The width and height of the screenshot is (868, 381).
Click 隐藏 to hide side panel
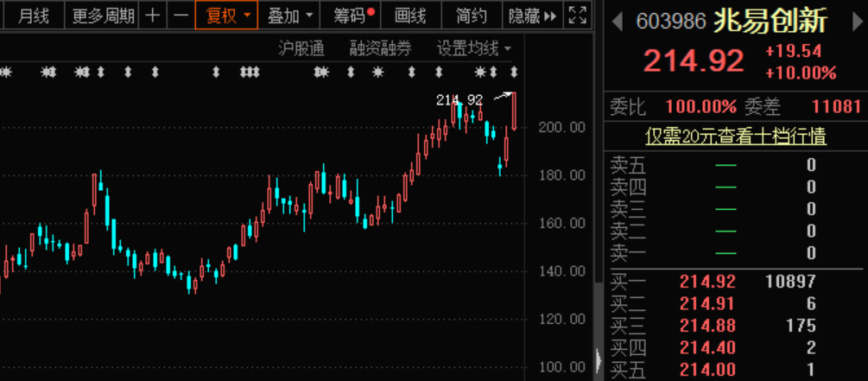532,15
